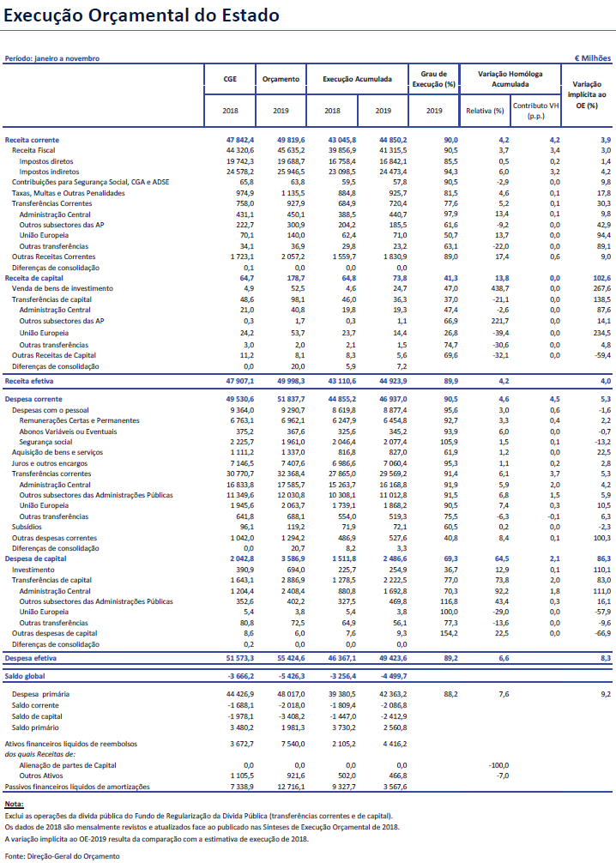Click the 'Despesa efetiva' total row label
The height and width of the screenshot is (863, 616).
(31, 658)
